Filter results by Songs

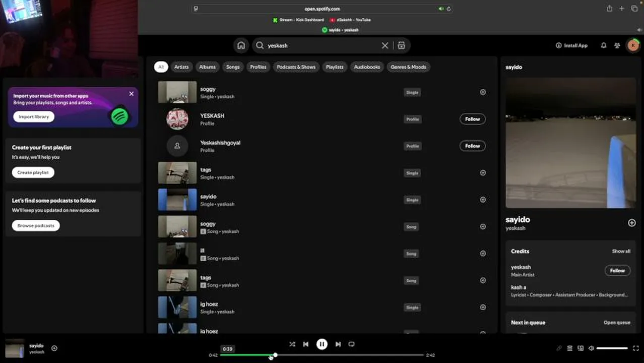point(233,67)
